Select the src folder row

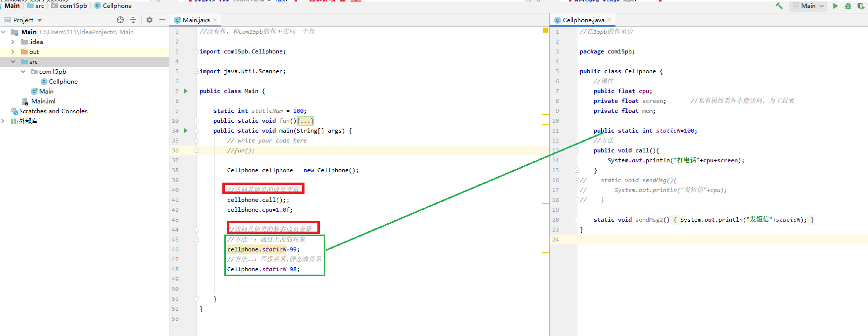pyautogui.click(x=84, y=62)
